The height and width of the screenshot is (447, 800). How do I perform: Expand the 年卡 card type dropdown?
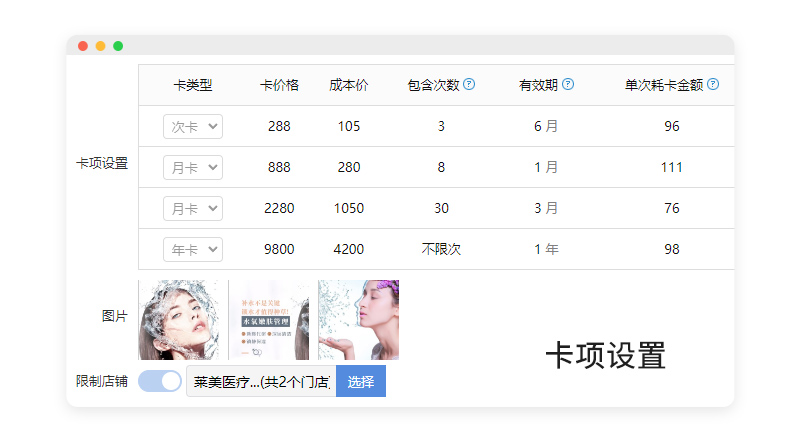tap(193, 249)
